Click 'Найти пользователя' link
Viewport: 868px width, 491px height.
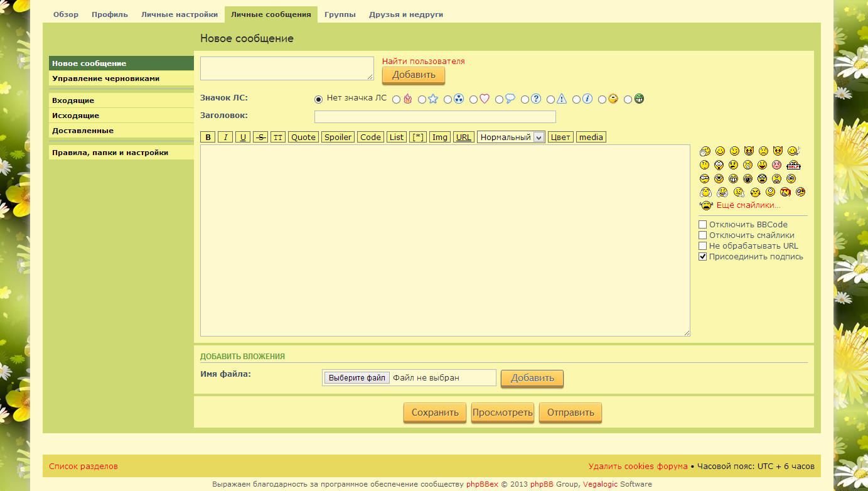pyautogui.click(x=423, y=62)
